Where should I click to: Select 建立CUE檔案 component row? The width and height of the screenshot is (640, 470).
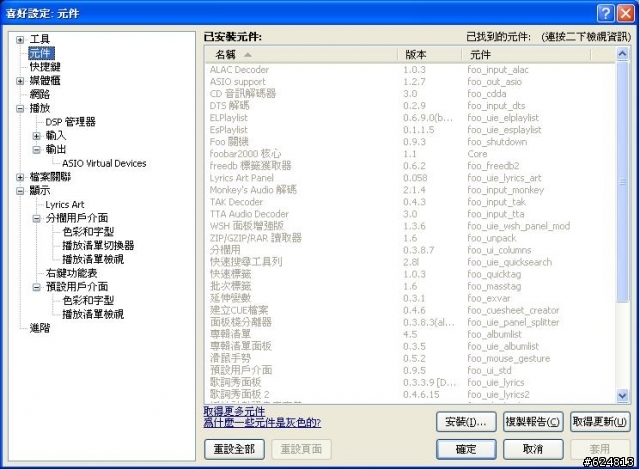[410, 310]
